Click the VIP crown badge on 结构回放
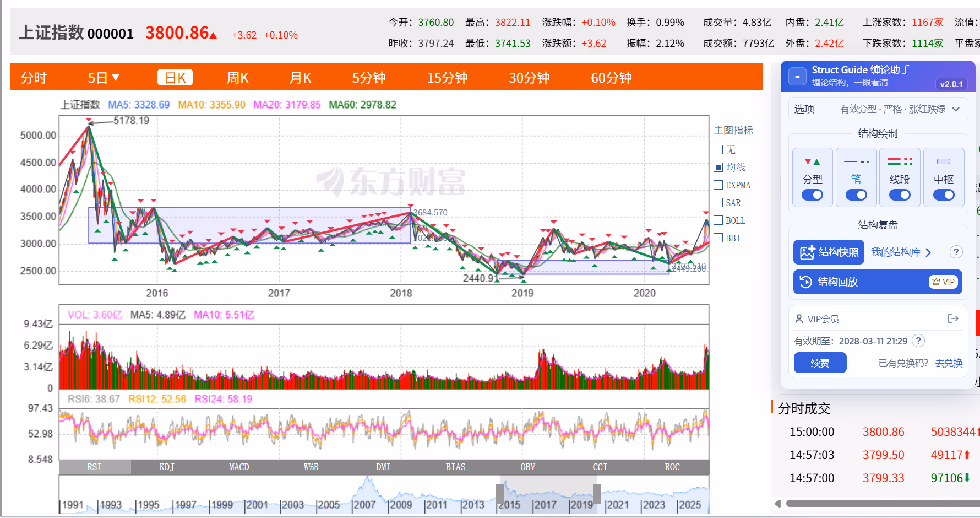Viewport: 980px width, 518px height. coord(944,282)
